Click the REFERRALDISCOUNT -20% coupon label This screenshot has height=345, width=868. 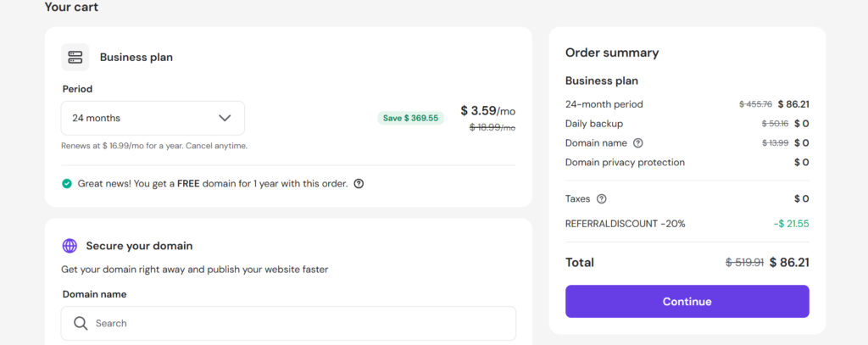coord(625,224)
